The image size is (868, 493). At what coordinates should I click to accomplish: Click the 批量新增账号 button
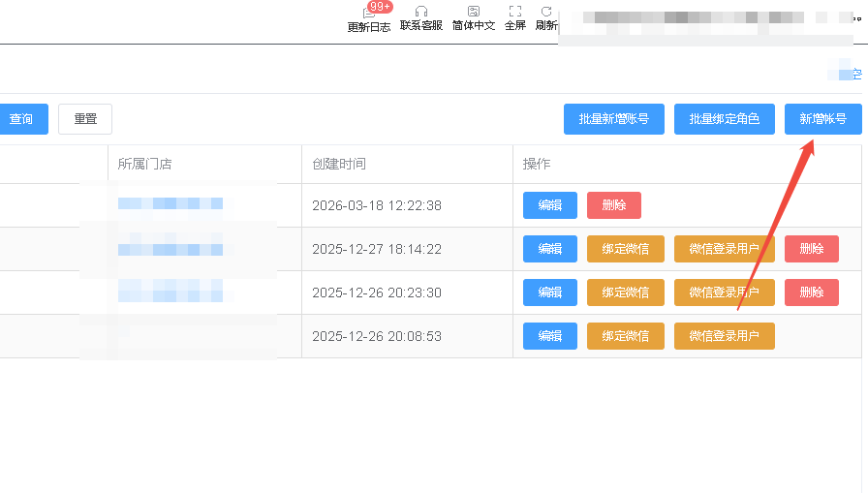614,119
